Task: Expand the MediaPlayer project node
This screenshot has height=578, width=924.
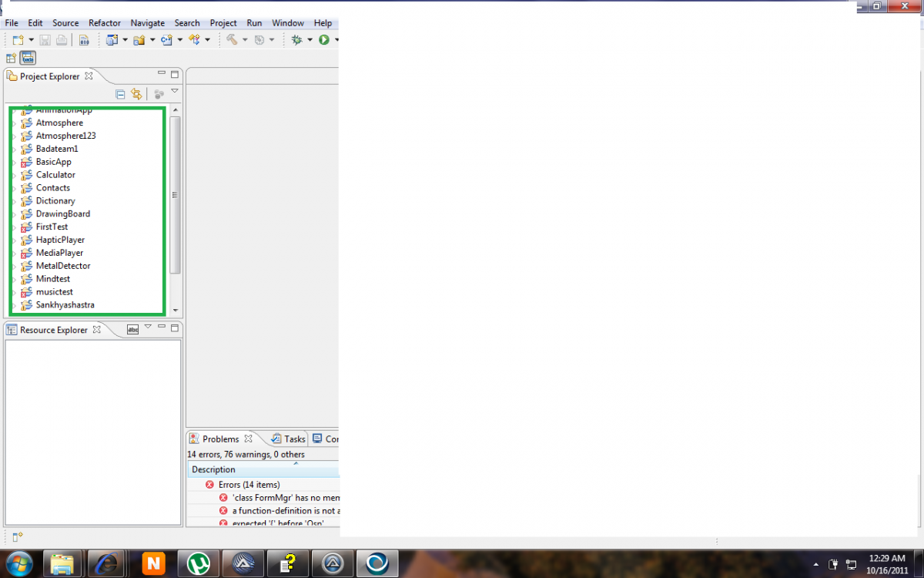Action: click(x=14, y=253)
